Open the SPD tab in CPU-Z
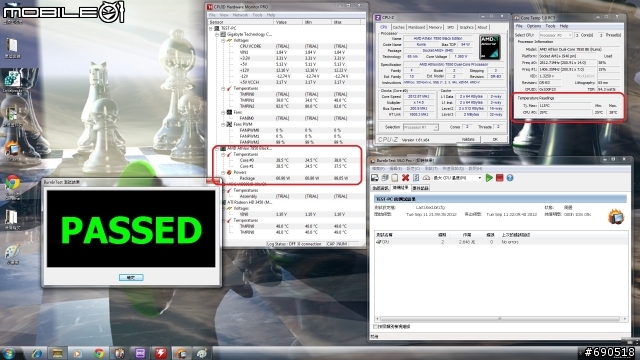This screenshot has height=360, width=640. 450,27
